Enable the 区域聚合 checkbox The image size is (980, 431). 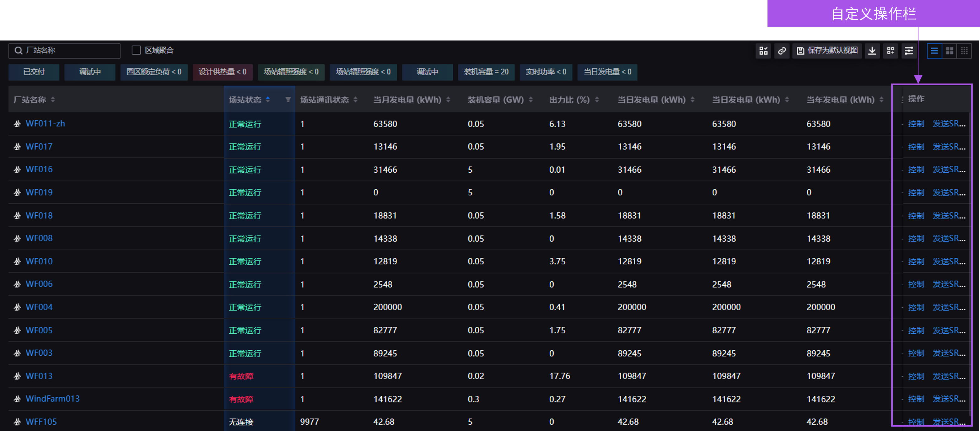coord(136,50)
